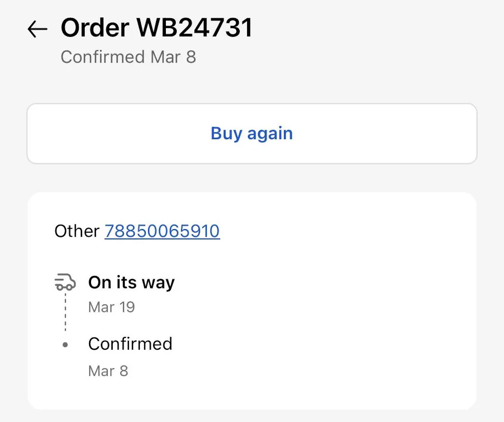The height and width of the screenshot is (422, 504).
Task: Click the Other carrier label
Action: 77,231
